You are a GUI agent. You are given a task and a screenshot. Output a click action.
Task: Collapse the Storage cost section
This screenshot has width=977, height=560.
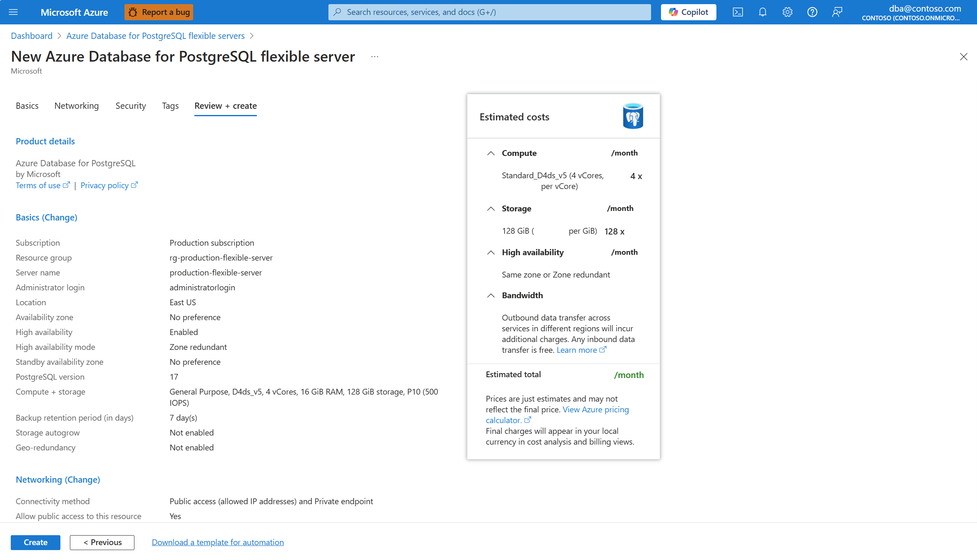pyautogui.click(x=491, y=208)
